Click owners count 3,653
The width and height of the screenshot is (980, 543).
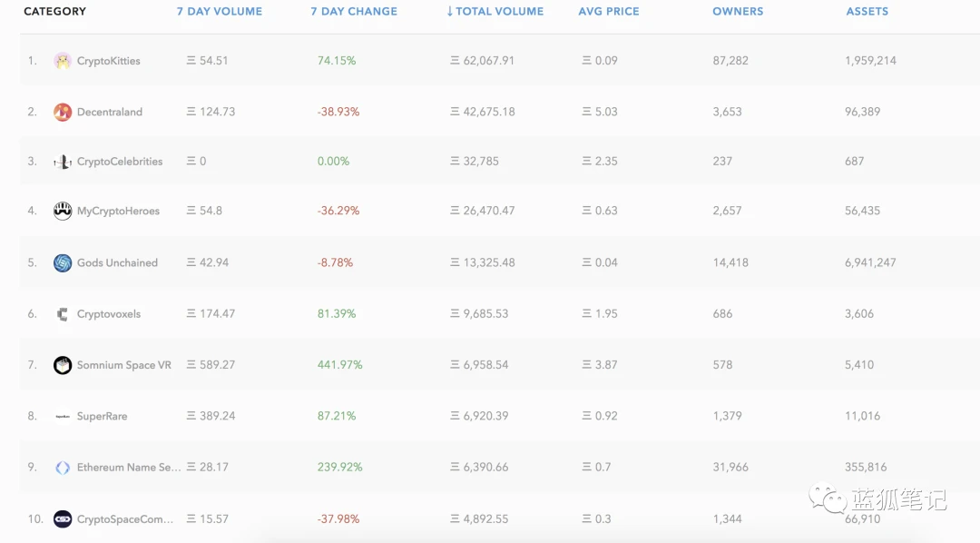click(727, 112)
